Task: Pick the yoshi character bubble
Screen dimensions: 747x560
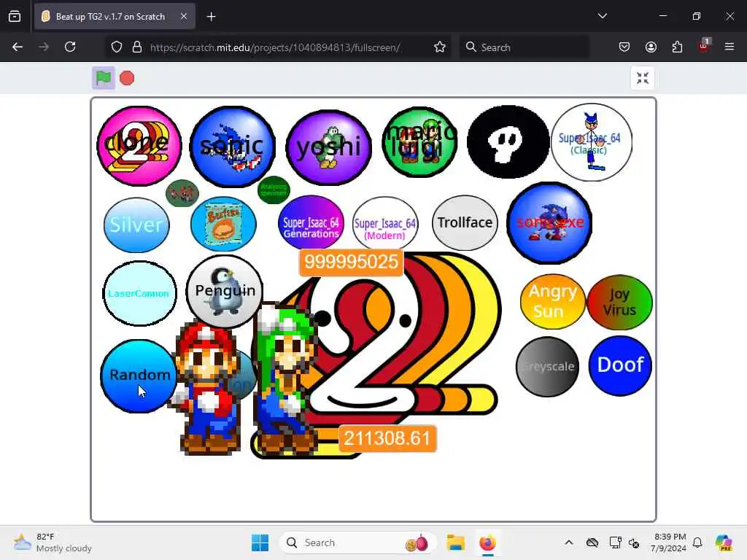Action: click(x=329, y=147)
